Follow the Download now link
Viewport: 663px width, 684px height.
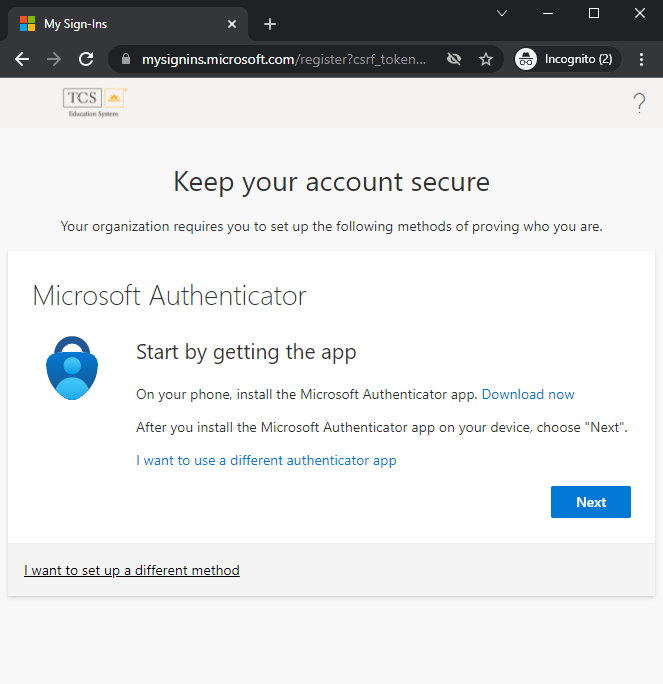click(528, 394)
